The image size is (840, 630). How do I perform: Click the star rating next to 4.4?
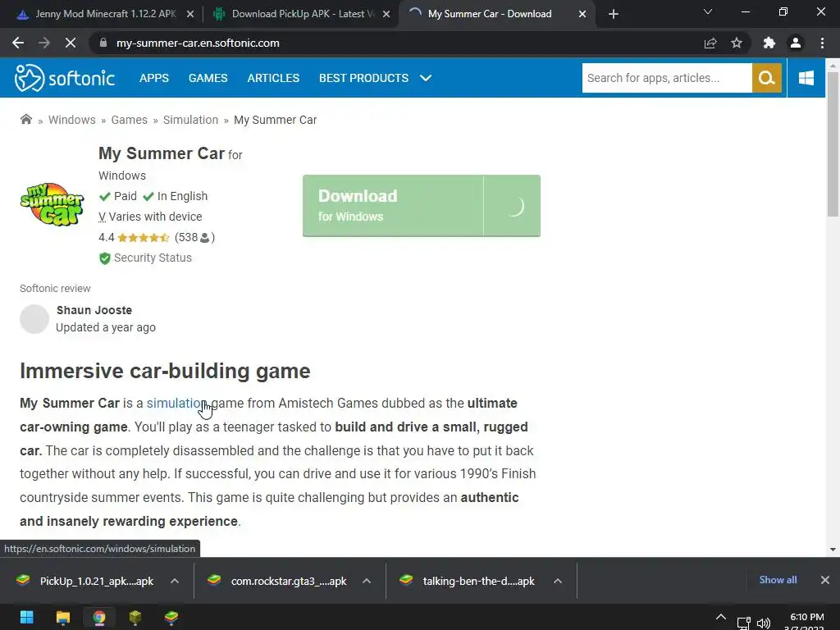(x=143, y=238)
